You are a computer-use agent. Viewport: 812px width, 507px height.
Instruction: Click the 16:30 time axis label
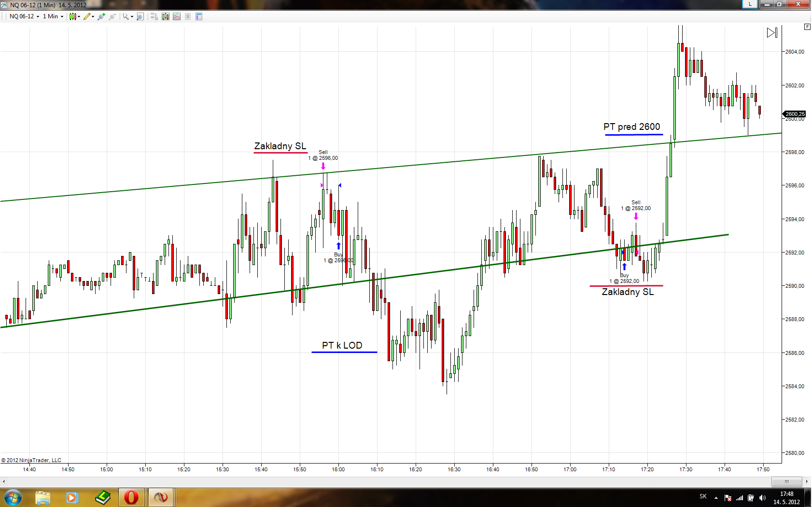pyautogui.click(x=454, y=469)
